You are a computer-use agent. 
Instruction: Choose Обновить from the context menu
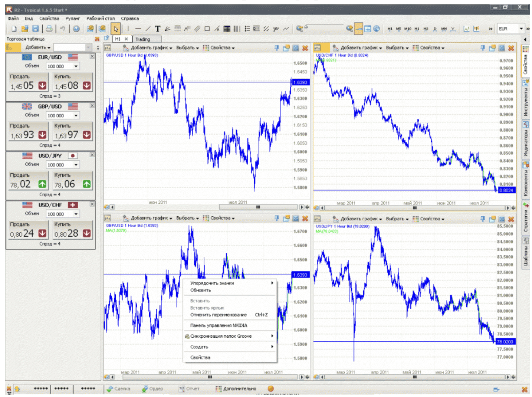[x=200, y=290]
